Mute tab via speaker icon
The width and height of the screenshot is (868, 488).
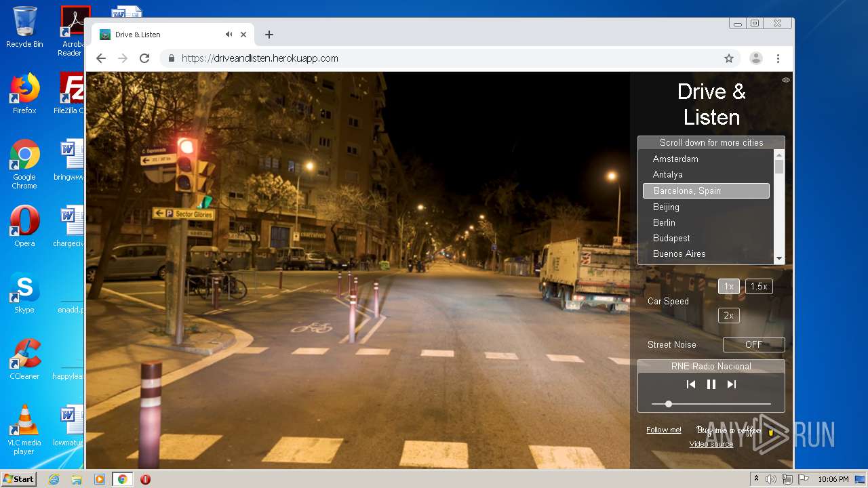click(229, 35)
